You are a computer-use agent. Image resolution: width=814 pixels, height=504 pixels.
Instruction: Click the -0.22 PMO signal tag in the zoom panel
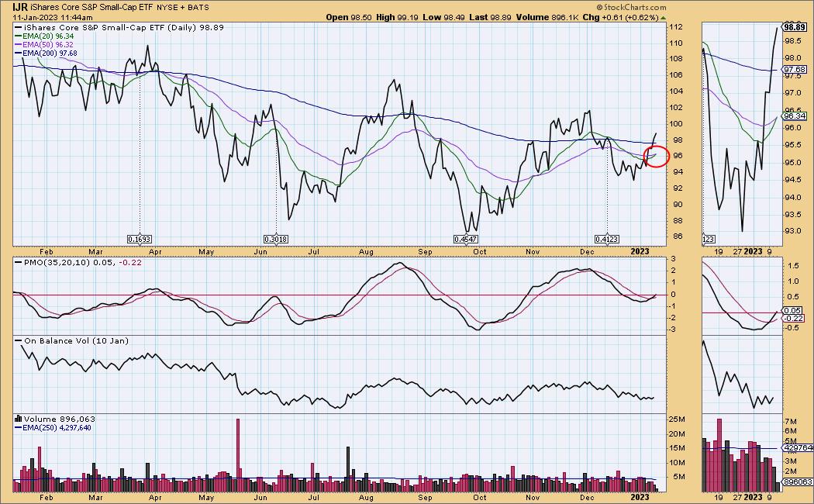795,318
